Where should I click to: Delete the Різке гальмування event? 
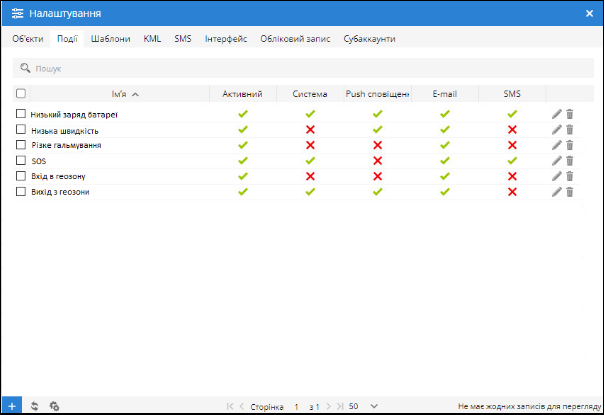570,145
